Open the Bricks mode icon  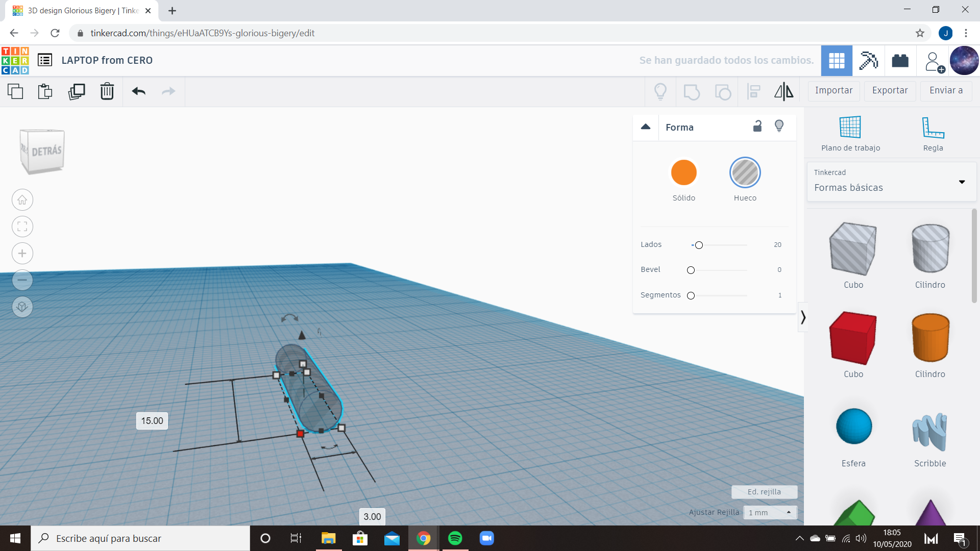[x=900, y=61]
